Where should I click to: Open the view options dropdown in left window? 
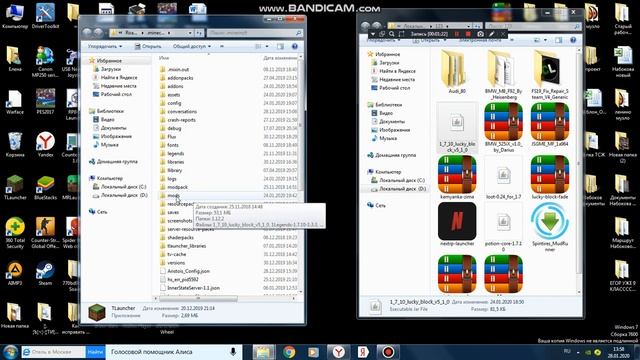pos(267,47)
